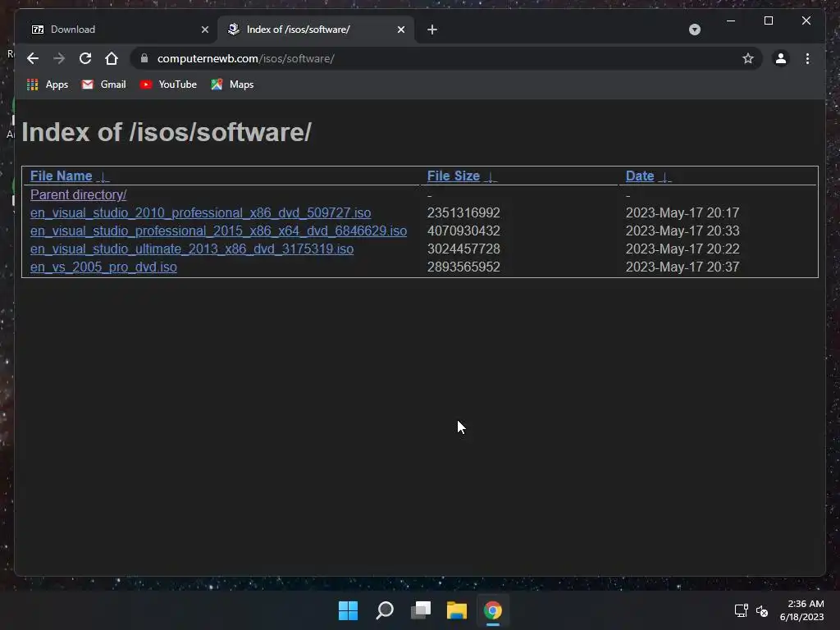
Task: Sort by File Size column header
Action: click(x=453, y=176)
